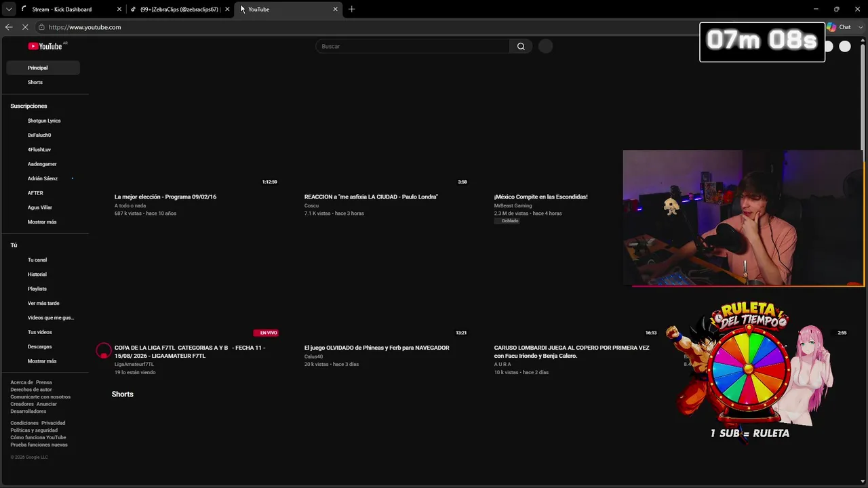Image resolution: width=868 pixels, height=488 pixels.
Task: Open video REACCION a me asfixia LA CIUDAD
Action: click(x=371, y=197)
